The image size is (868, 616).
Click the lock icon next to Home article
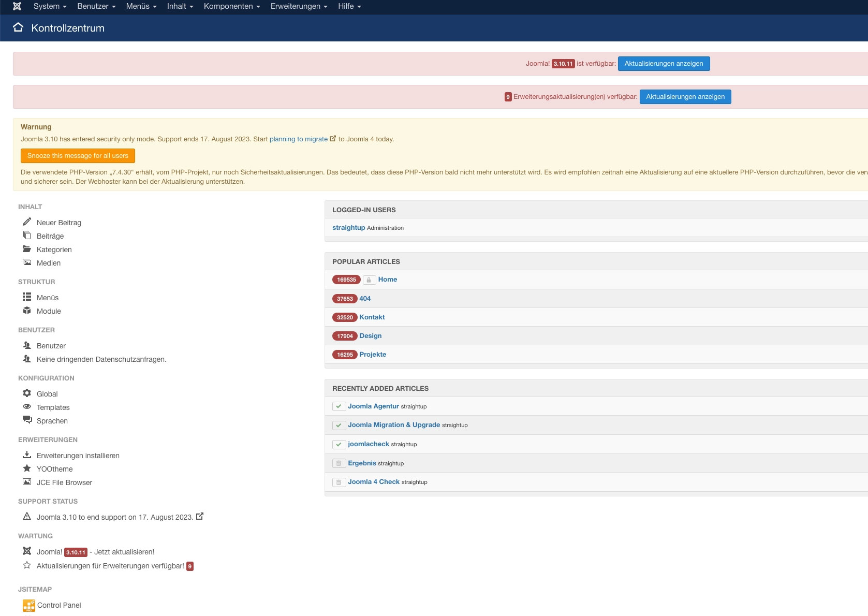tap(369, 280)
